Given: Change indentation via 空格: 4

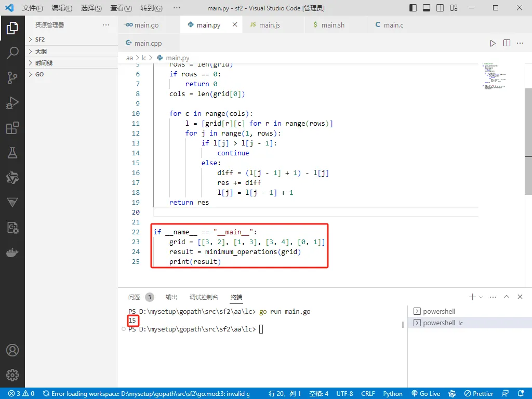Looking at the screenshot, I should click(318, 394).
